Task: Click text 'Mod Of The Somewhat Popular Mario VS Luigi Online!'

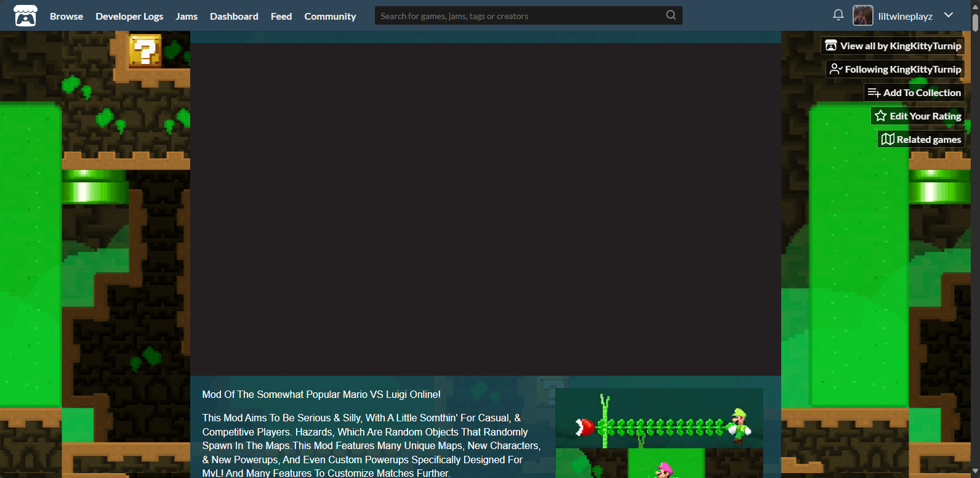Action: point(321,394)
